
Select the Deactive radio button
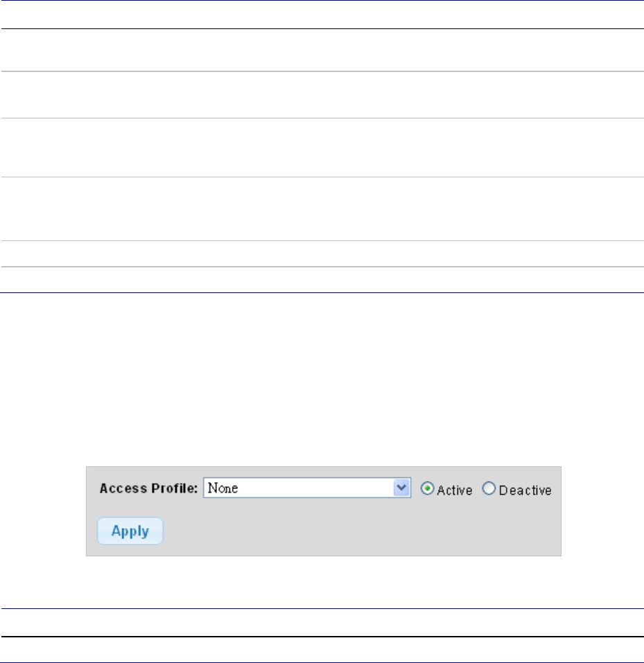(489, 488)
